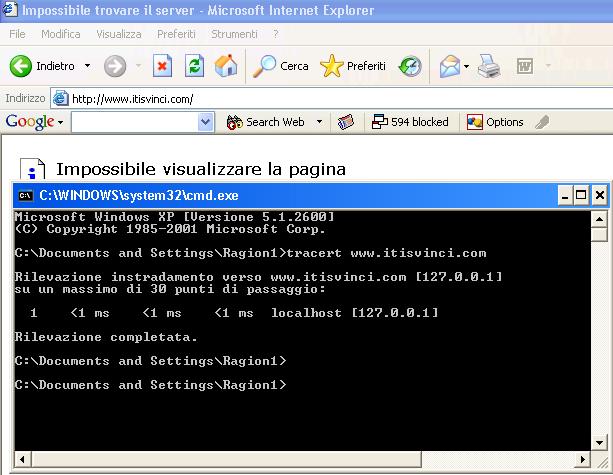Open Google toolbar Options
This screenshot has height=475, width=613.
tap(495, 122)
